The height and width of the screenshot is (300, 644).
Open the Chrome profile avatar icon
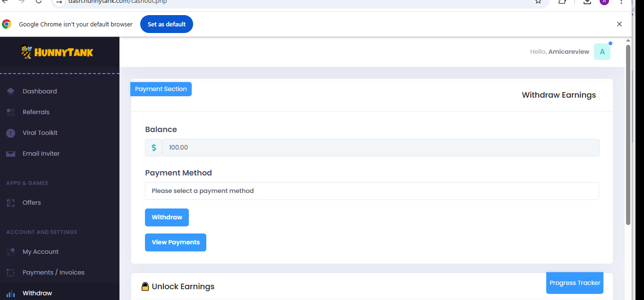coord(604,1)
